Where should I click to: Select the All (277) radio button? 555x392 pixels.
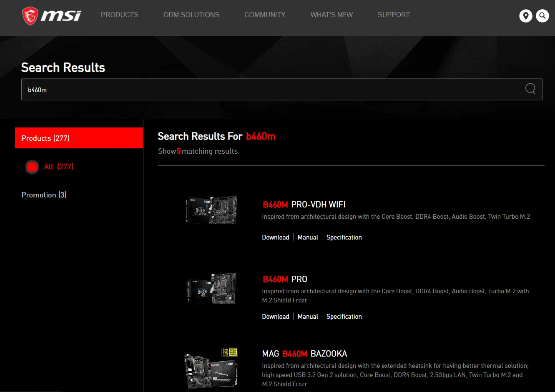coord(32,167)
